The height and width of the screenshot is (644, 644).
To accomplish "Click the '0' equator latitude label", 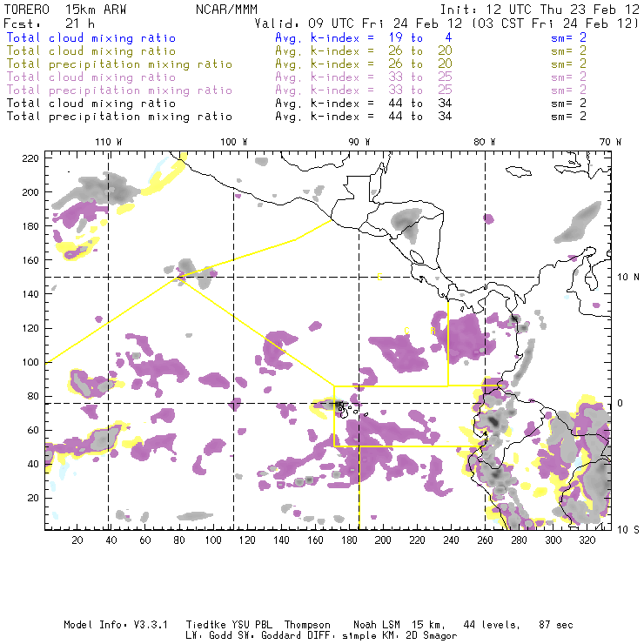I will [620, 403].
